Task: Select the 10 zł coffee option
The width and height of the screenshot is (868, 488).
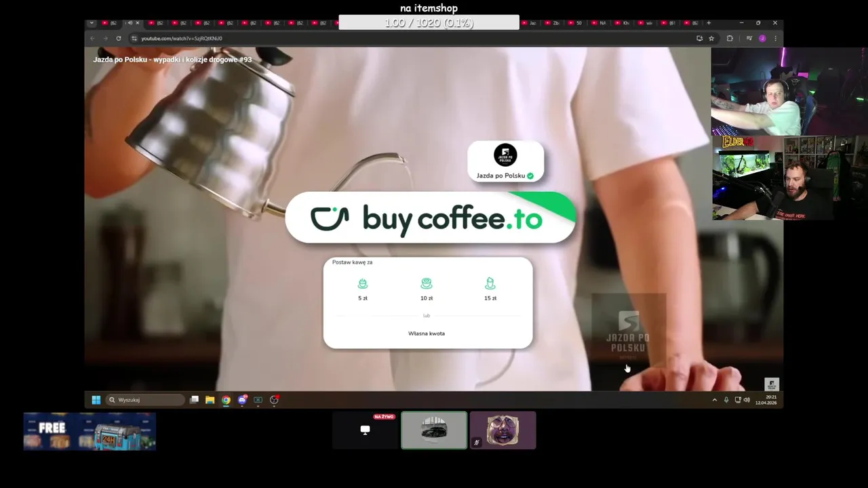Action: click(427, 289)
